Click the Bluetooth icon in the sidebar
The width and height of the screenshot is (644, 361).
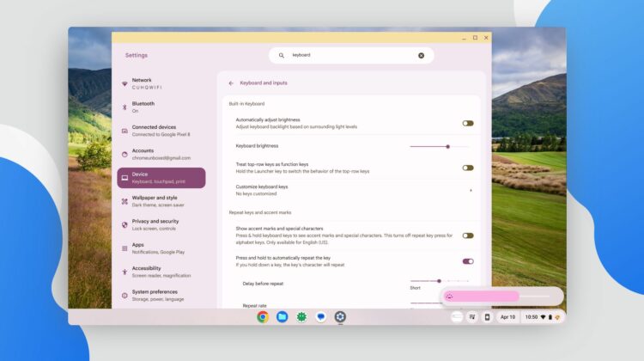click(x=125, y=107)
